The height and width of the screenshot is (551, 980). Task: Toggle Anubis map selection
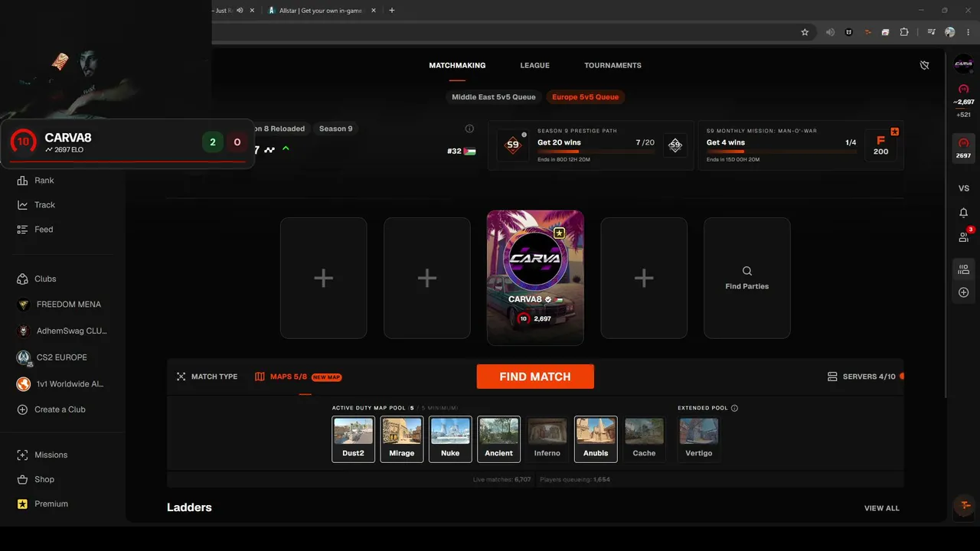[x=596, y=439]
